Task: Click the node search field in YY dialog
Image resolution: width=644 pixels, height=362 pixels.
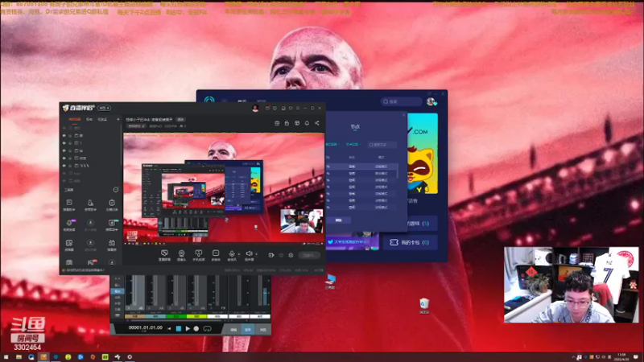Action: click(382, 145)
